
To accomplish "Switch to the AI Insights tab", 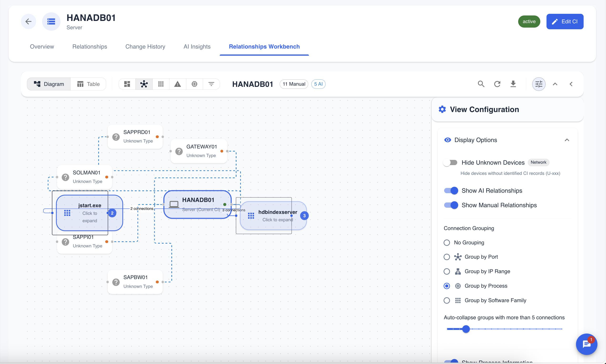I will [x=197, y=47].
